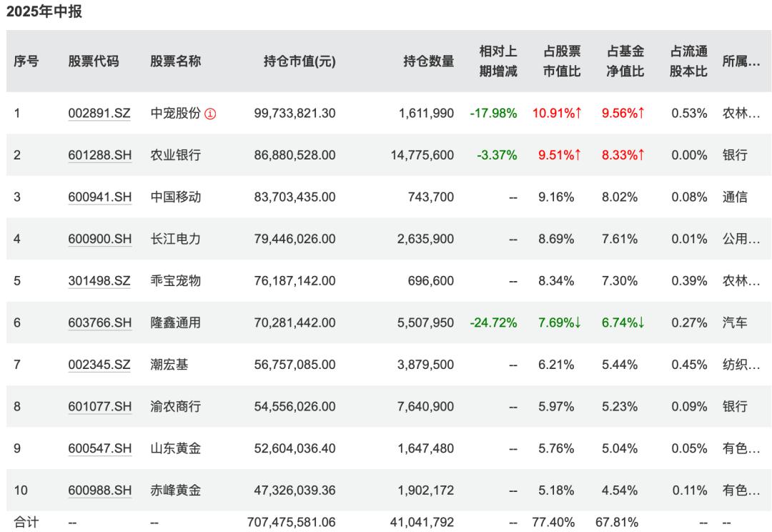Open stock code link 601288.SH
This screenshot has height=532, width=772.
pyautogui.click(x=100, y=155)
